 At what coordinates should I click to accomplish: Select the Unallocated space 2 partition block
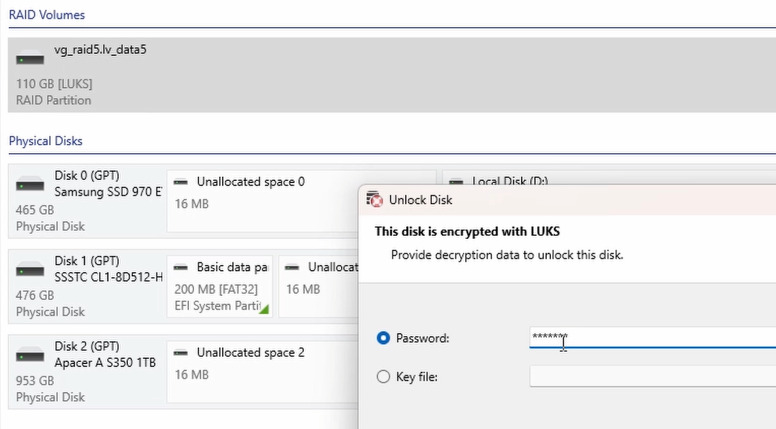pyautogui.click(x=262, y=372)
